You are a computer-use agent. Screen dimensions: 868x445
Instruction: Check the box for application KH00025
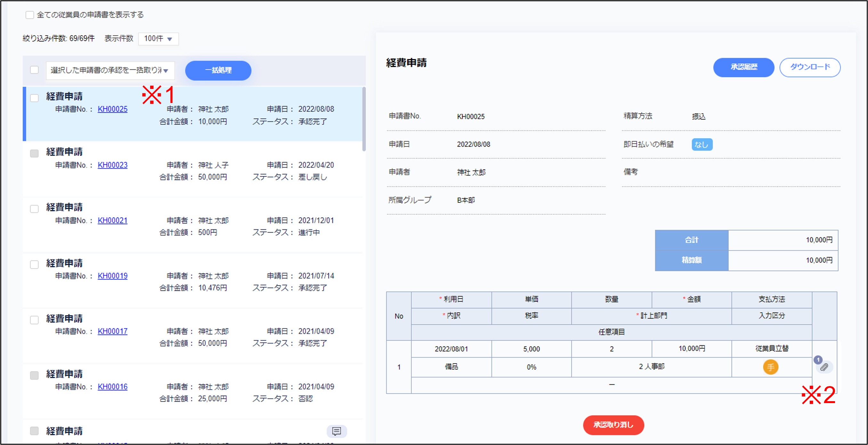point(34,98)
